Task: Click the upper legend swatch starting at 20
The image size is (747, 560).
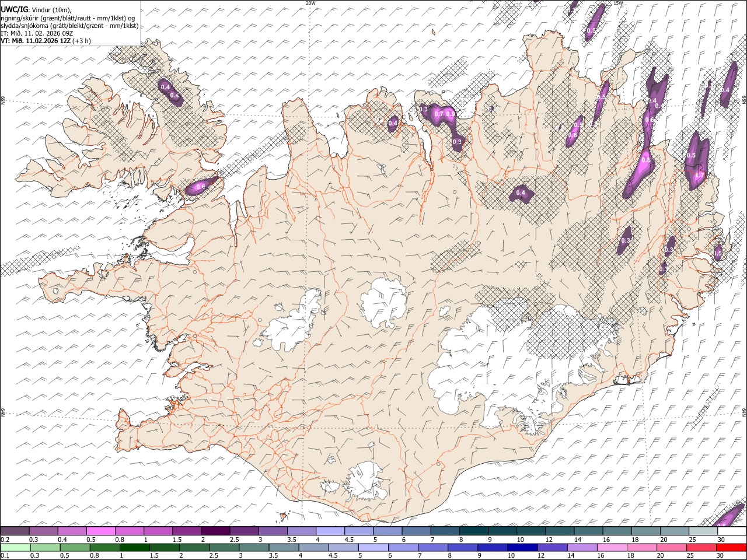Action: click(x=674, y=531)
